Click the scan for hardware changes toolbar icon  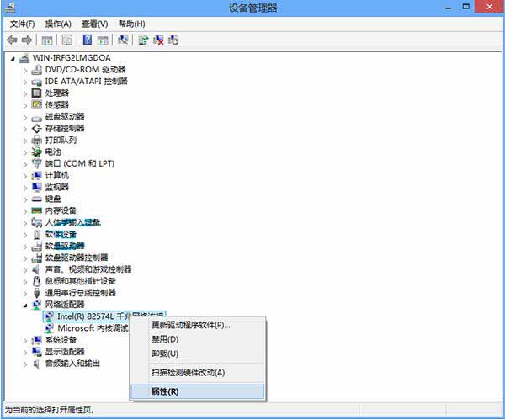(123, 40)
